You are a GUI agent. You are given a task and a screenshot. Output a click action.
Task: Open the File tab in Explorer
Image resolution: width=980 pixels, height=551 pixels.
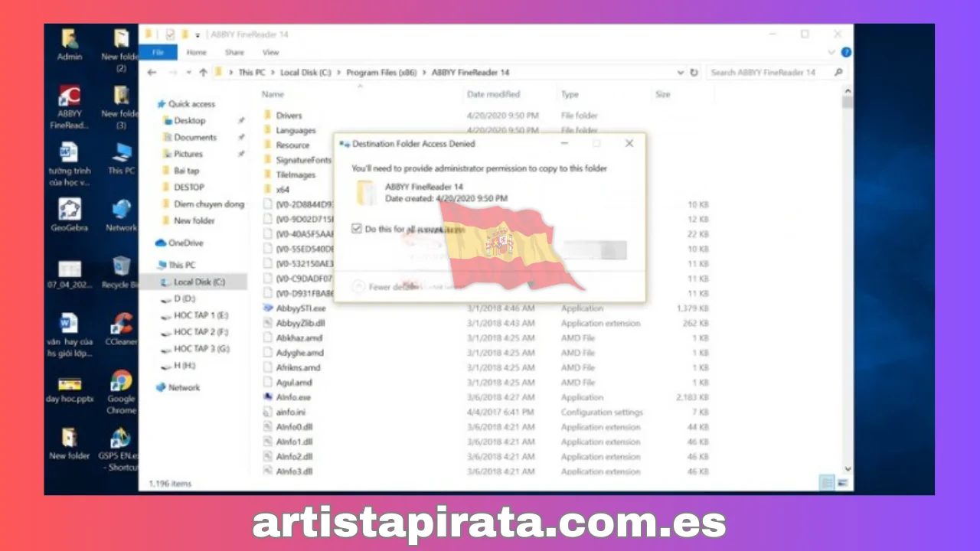coord(158,53)
